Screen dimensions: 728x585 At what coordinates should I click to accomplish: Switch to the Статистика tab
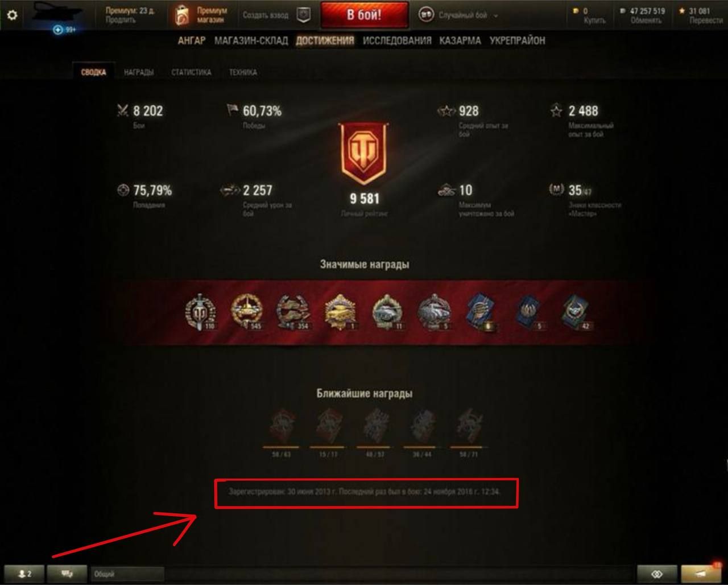(191, 72)
